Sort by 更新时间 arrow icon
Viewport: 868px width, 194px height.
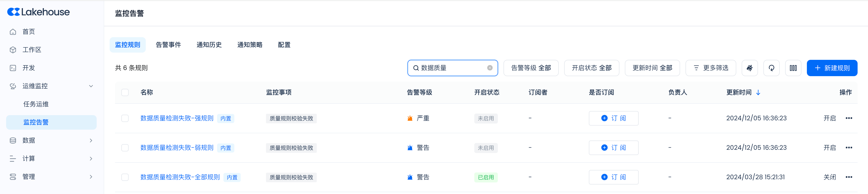pyautogui.click(x=758, y=92)
